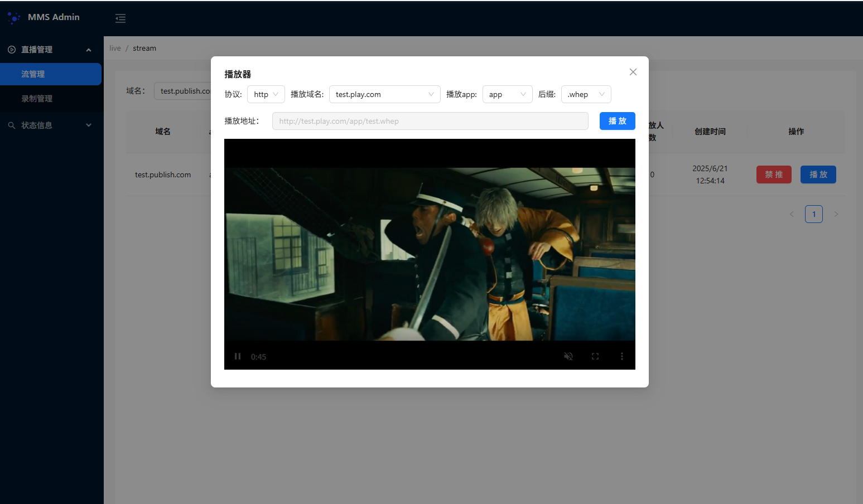
Task: Click the blue 播放 button in the dialog
Action: [618, 121]
